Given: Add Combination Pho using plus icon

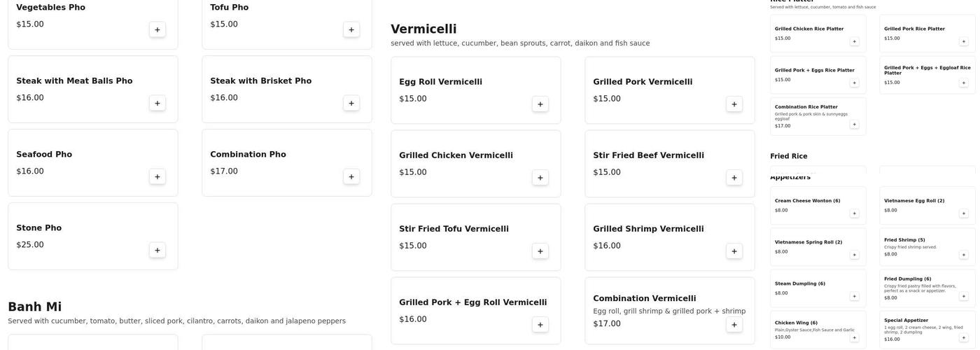Looking at the screenshot, I should 351,176.
